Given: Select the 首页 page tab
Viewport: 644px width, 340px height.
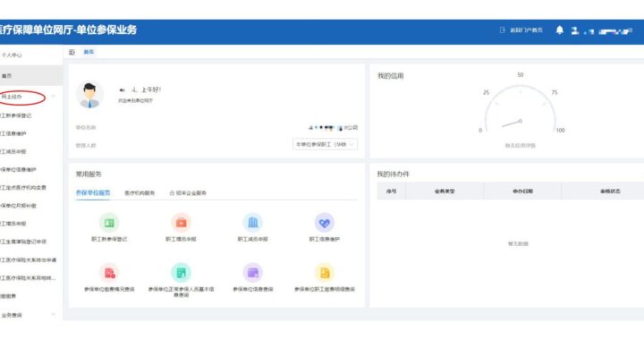Looking at the screenshot, I should pos(89,52).
